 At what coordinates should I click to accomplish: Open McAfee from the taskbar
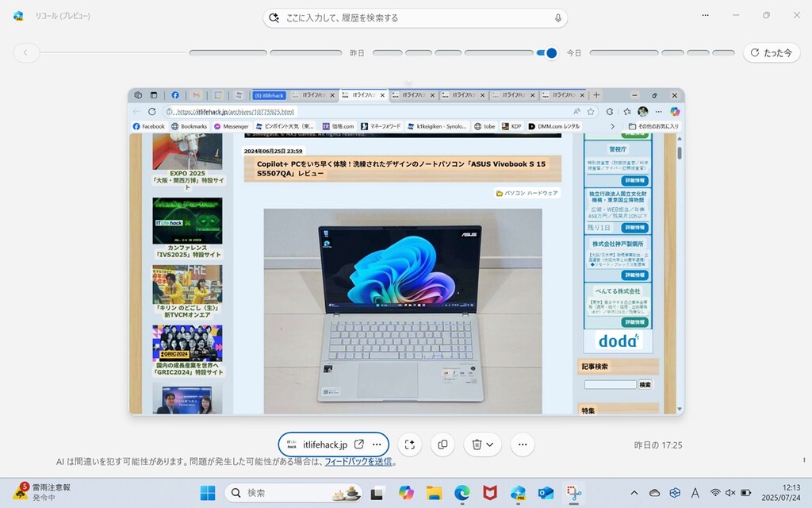coord(490,492)
